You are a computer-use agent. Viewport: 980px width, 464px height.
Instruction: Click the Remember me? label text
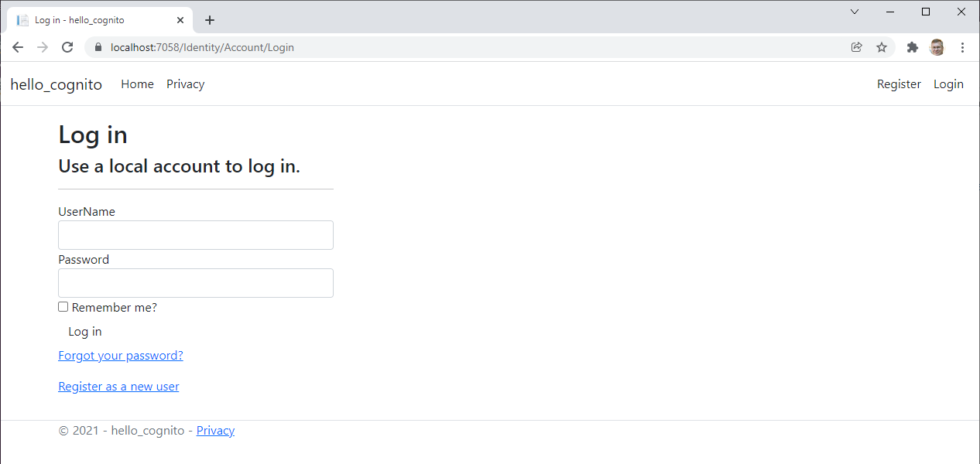115,308
